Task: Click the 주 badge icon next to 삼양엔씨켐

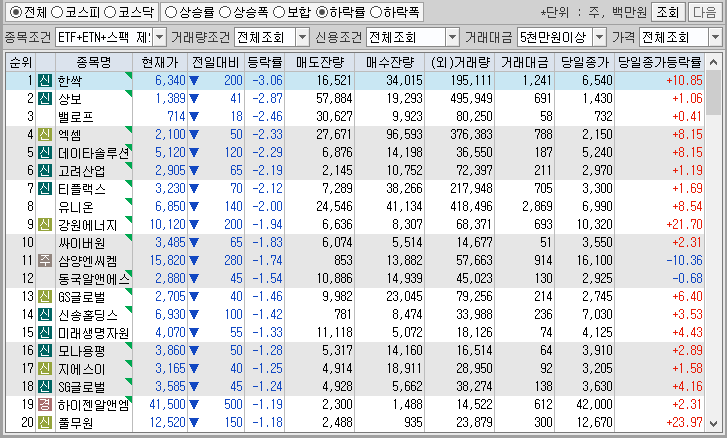Action: pos(45,260)
